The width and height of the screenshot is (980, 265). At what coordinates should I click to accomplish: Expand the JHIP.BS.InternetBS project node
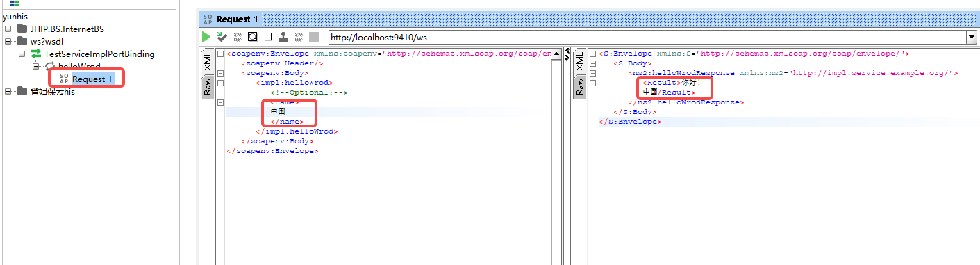tap(8, 29)
